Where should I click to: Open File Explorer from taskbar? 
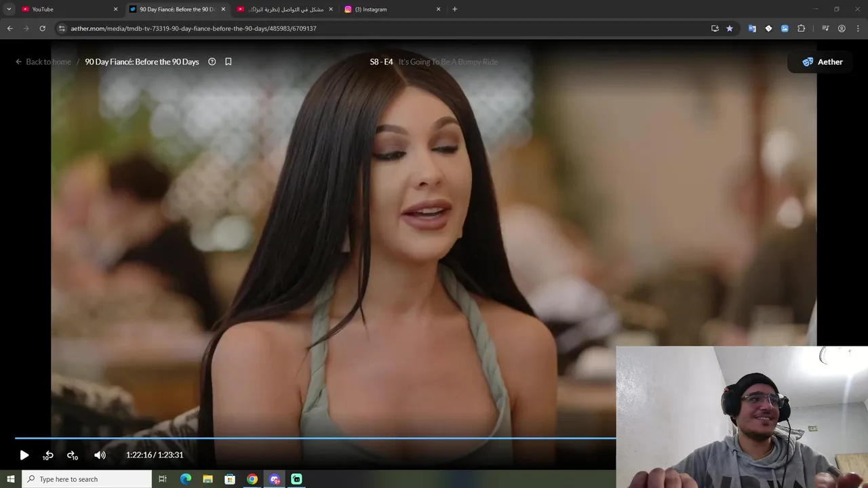tap(208, 479)
